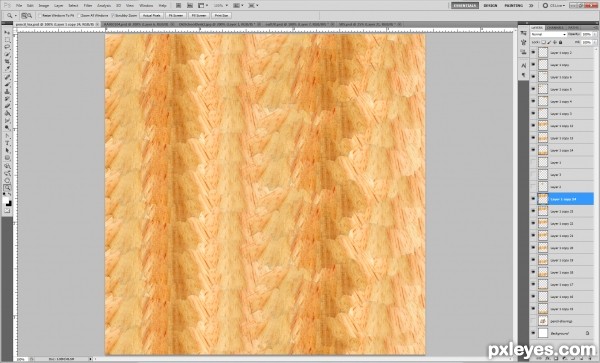Viewport: 600px width, 363px height.
Task: Select the Move tool
Action: tap(7, 33)
